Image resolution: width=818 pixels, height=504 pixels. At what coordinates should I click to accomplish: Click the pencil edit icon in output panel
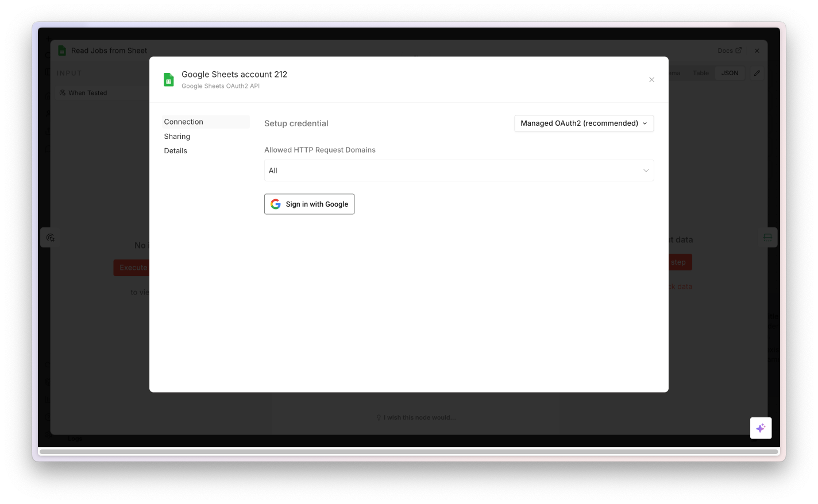tap(757, 73)
